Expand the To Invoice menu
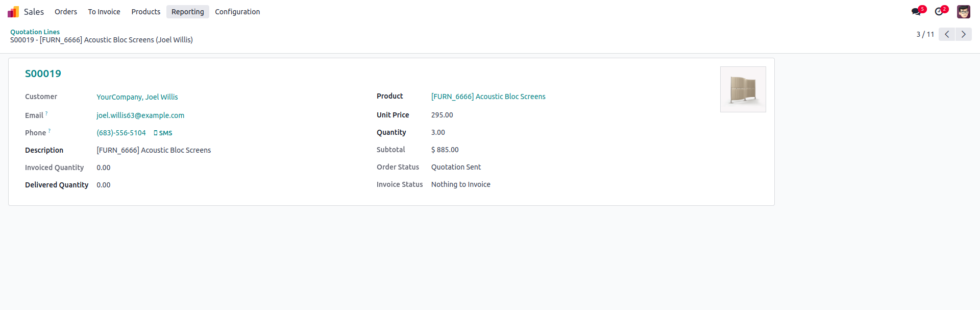This screenshot has width=980, height=310. pyautogui.click(x=104, y=12)
